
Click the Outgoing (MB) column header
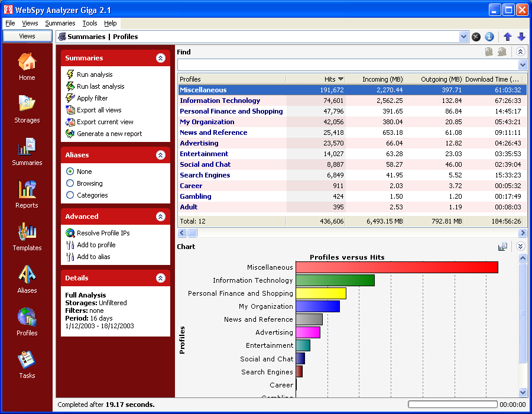[434, 79]
